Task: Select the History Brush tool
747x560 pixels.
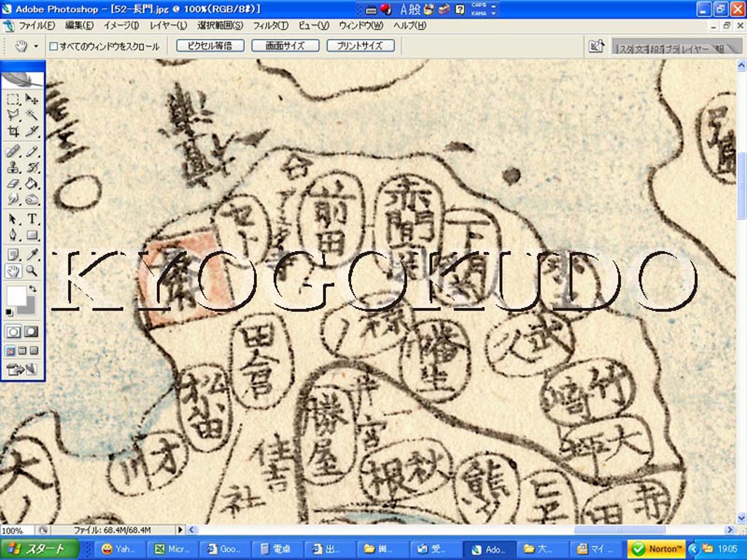Action: point(31,168)
